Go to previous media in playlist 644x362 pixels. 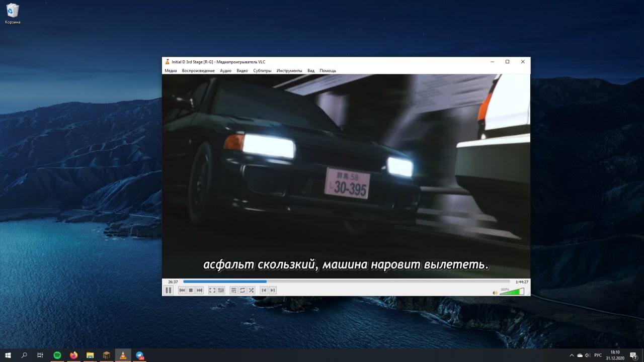[182, 290]
